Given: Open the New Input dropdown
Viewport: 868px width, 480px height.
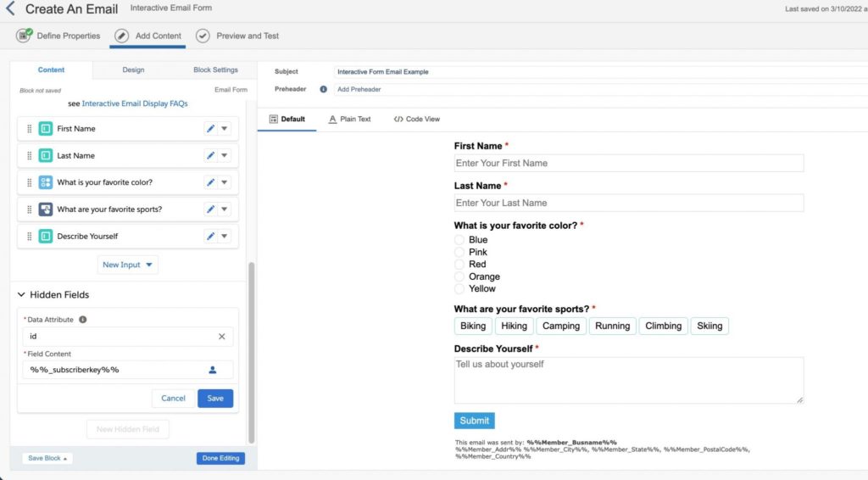Looking at the screenshot, I should [129, 265].
